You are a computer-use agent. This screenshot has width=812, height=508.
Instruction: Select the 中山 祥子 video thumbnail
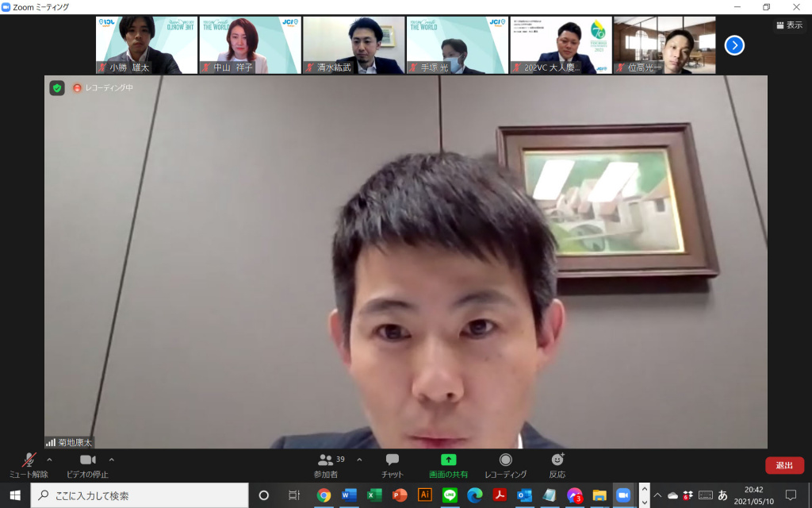(250, 45)
